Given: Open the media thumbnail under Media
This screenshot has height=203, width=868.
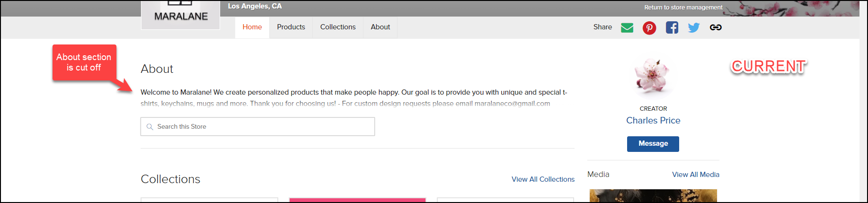Looking at the screenshot, I should coord(653,195).
